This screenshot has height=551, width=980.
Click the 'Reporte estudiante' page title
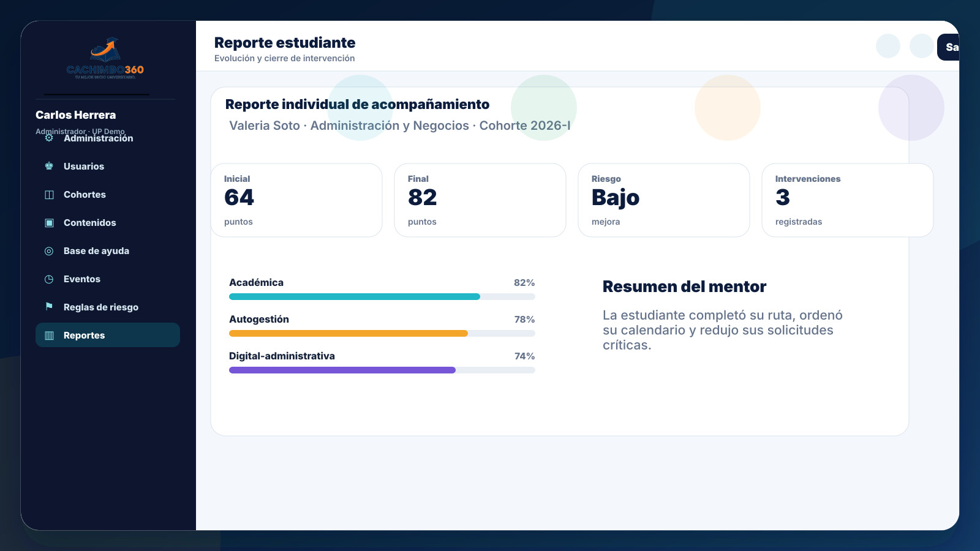(x=285, y=43)
